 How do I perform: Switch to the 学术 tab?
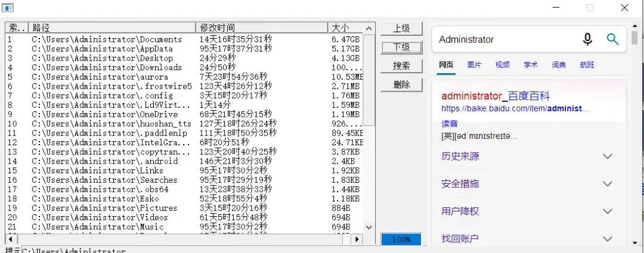click(x=531, y=65)
